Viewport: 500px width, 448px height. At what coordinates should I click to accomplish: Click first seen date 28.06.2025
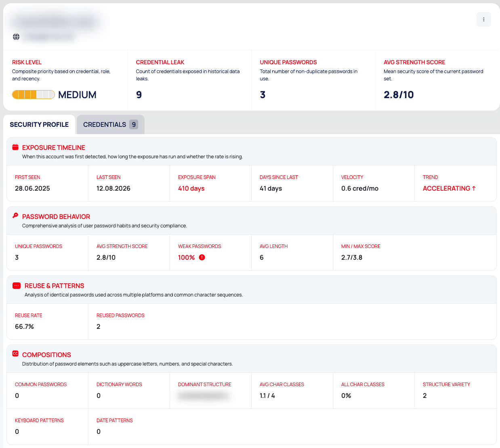[x=32, y=188]
